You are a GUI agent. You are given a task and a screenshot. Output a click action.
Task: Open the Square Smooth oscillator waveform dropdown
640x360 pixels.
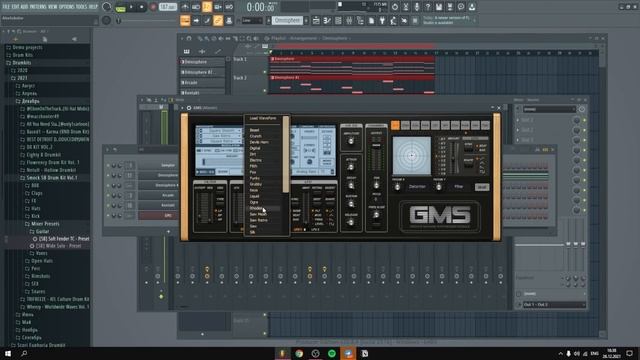[x=220, y=131]
